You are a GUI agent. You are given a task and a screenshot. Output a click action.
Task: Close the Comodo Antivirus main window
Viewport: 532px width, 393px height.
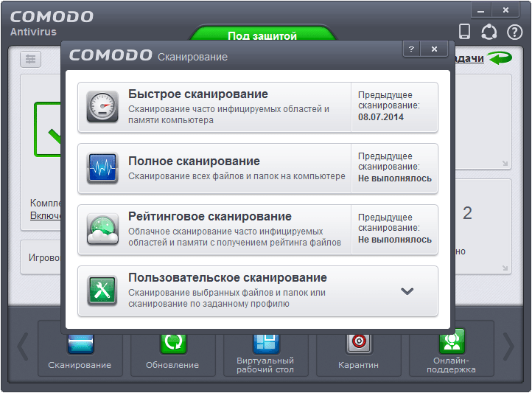505,10
